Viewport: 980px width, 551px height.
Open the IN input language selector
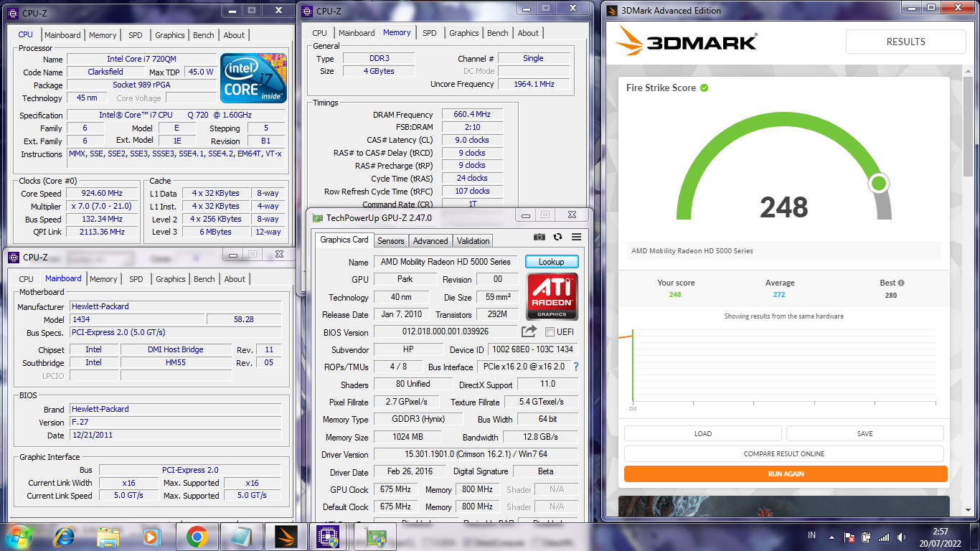[x=811, y=535]
